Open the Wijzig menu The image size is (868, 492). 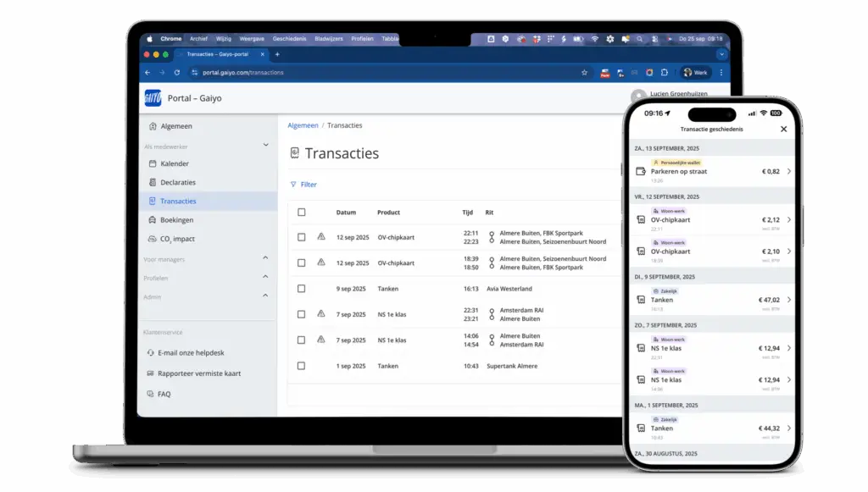click(224, 39)
